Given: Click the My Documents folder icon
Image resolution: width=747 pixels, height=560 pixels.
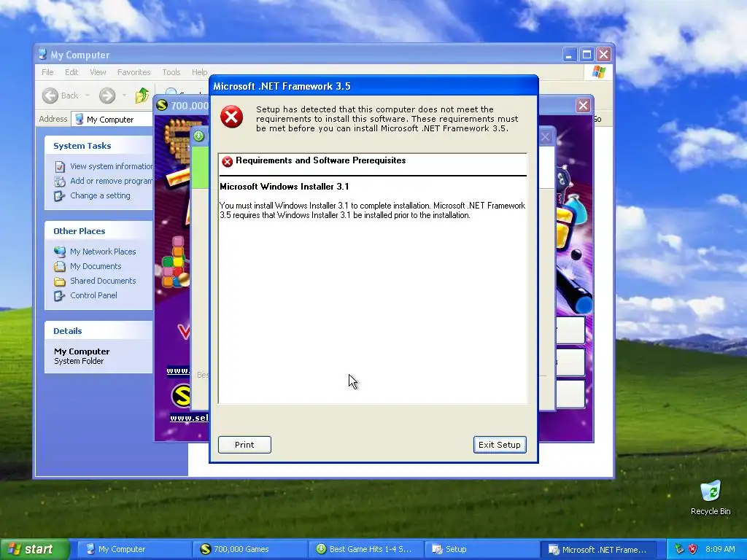Looking at the screenshot, I should tap(60, 266).
